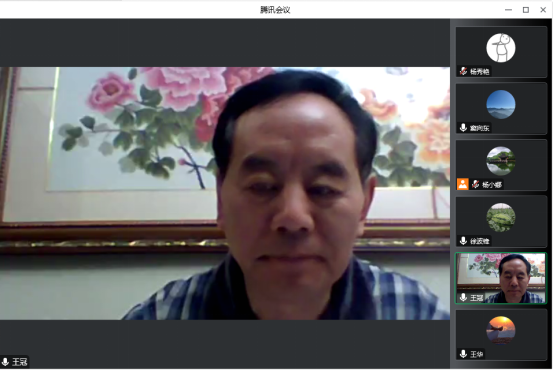
Task: Select the green field avatar
Action: point(501,217)
